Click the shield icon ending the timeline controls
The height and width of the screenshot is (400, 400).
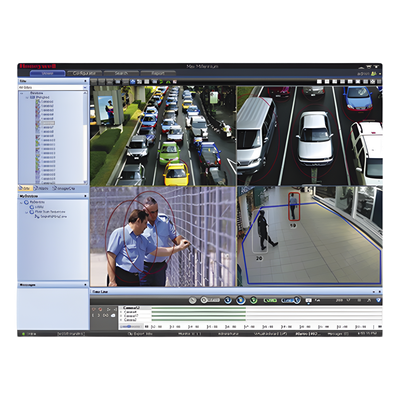coord(378,300)
